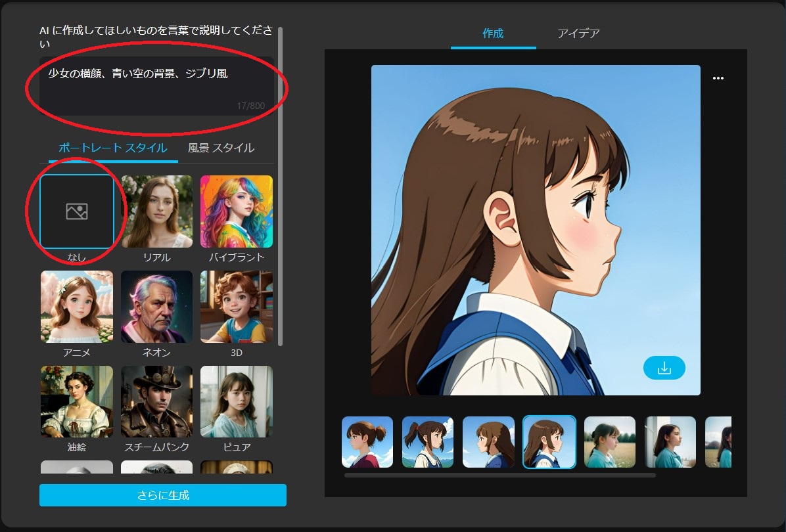Click the left panel vertical scrollbar
The width and height of the screenshot is (786, 532).
(281, 184)
